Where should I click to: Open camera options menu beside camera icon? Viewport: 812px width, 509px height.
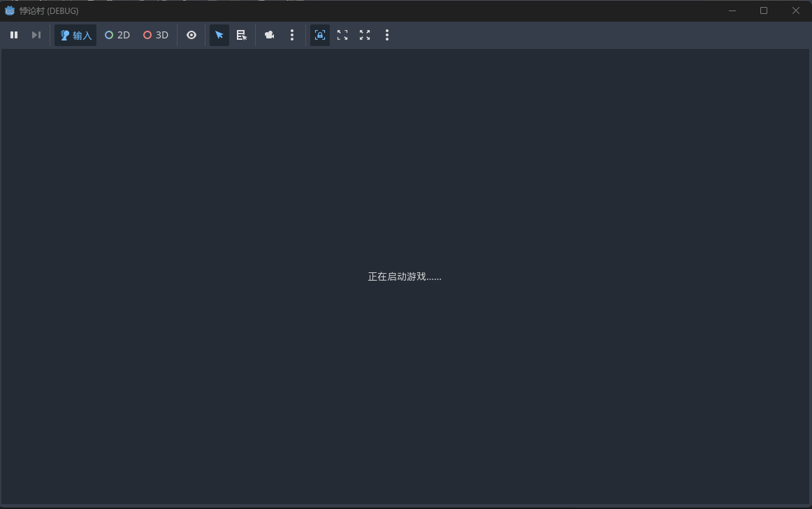[x=292, y=35]
